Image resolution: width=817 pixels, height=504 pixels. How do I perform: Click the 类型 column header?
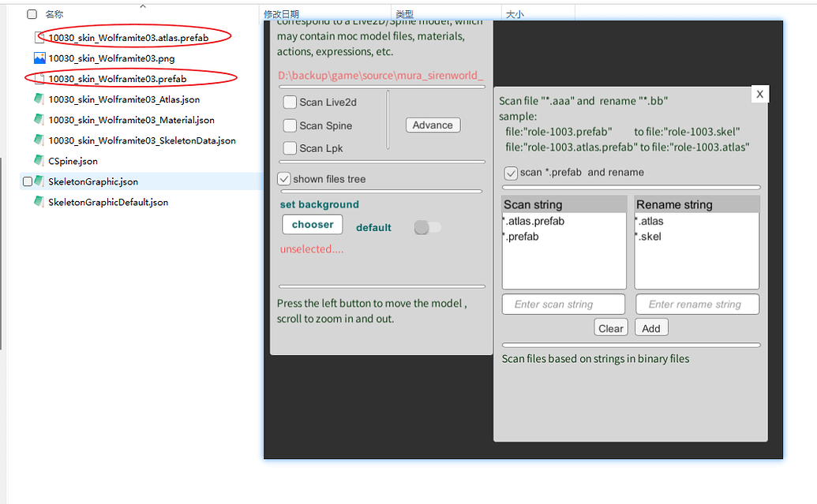[404, 14]
